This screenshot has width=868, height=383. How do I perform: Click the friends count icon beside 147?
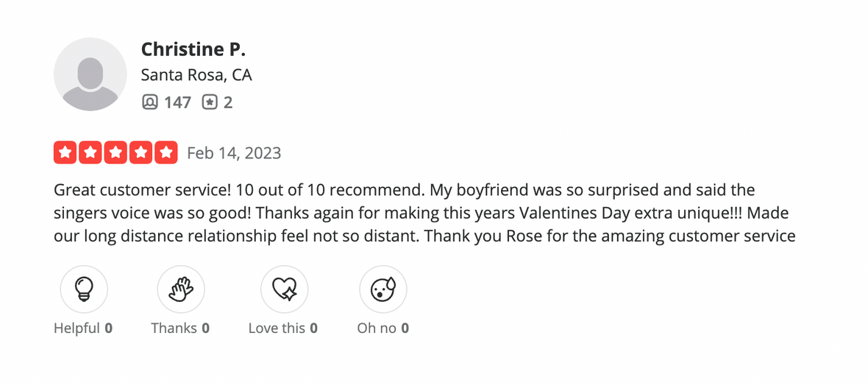tap(150, 102)
